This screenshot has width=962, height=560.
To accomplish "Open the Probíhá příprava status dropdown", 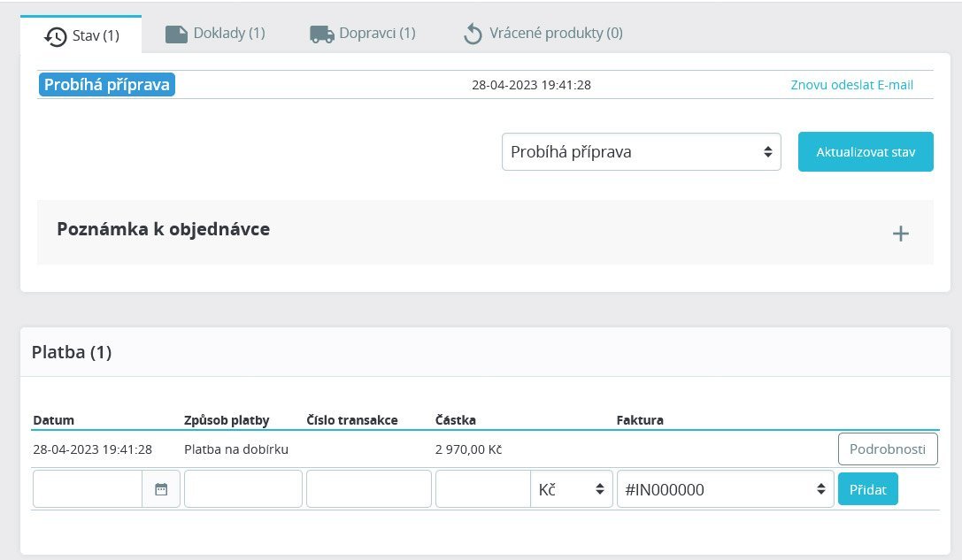I will click(641, 151).
